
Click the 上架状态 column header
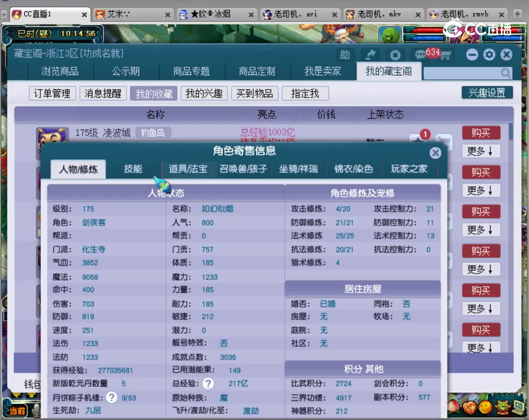click(x=385, y=115)
